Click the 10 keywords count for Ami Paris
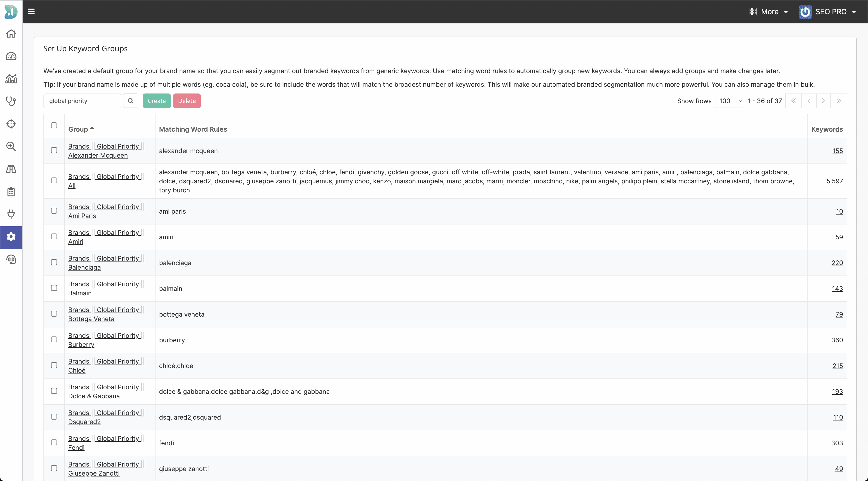The image size is (868, 481). [x=839, y=211]
